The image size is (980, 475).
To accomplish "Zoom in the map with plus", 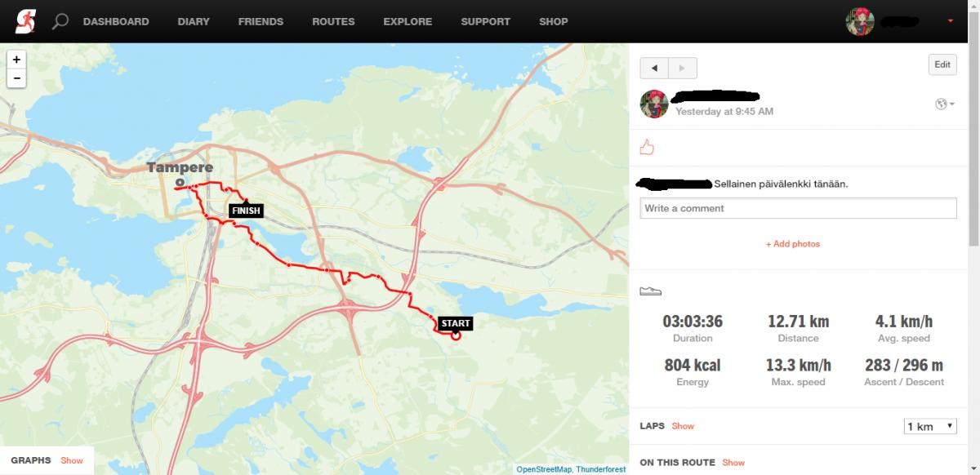I will click(x=16, y=60).
